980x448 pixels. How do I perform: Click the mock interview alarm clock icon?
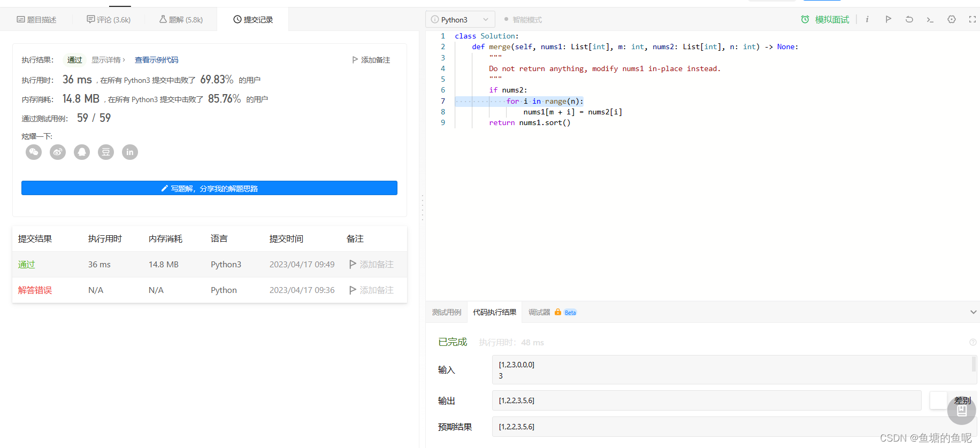click(x=805, y=20)
